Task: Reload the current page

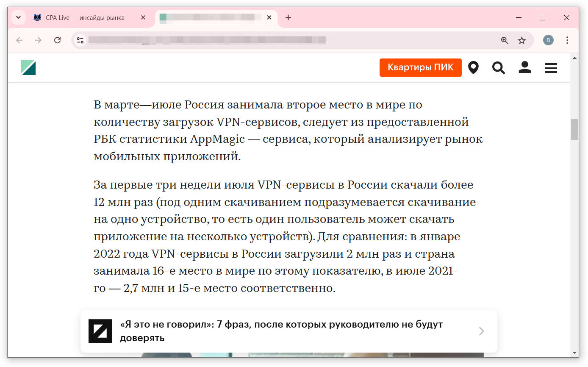Action: (x=58, y=40)
